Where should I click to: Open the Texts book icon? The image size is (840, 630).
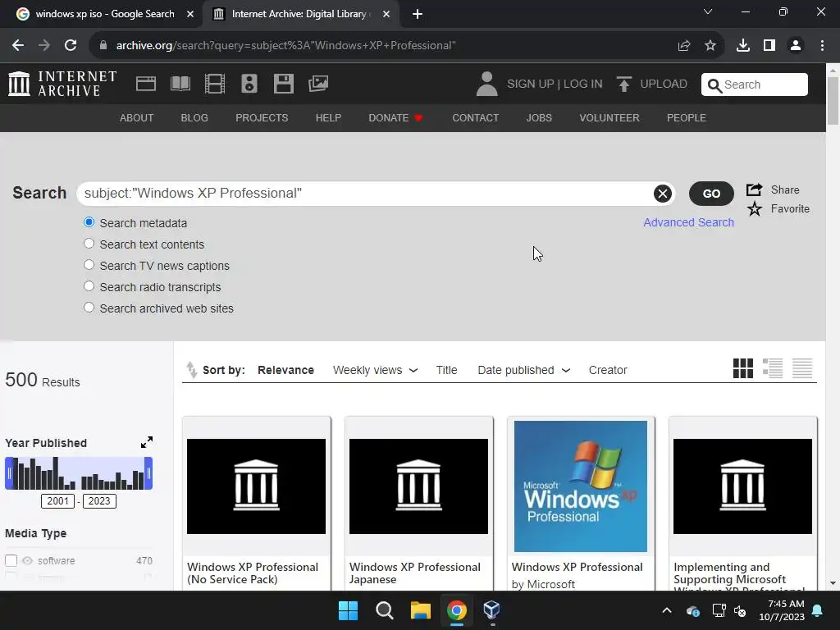pos(180,84)
